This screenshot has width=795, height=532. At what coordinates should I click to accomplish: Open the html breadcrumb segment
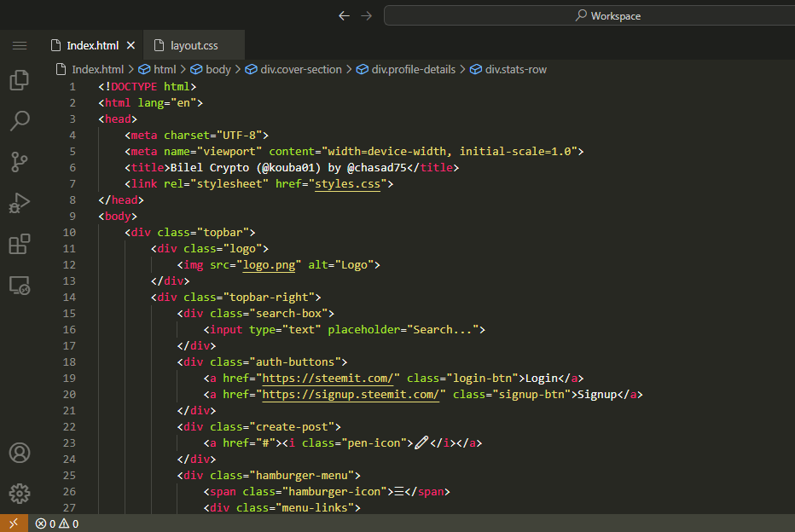pyautogui.click(x=157, y=69)
